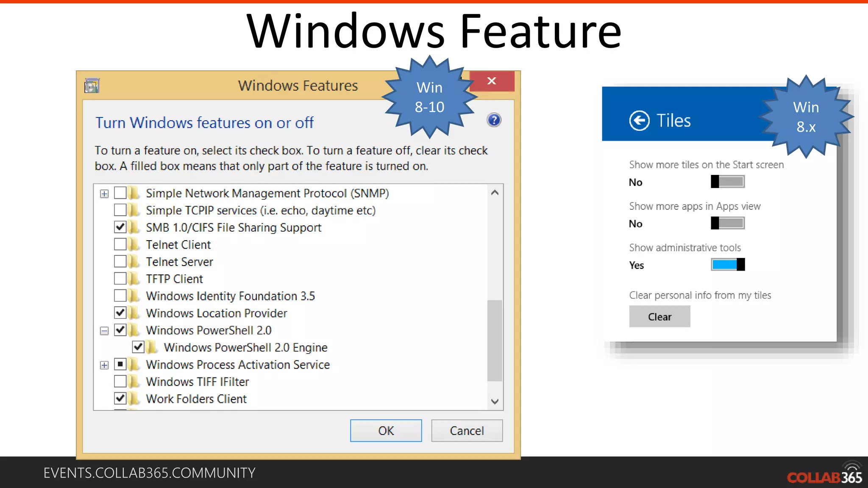The width and height of the screenshot is (868, 488).
Task: Click the Windows Features help question mark icon
Action: pyautogui.click(x=494, y=120)
